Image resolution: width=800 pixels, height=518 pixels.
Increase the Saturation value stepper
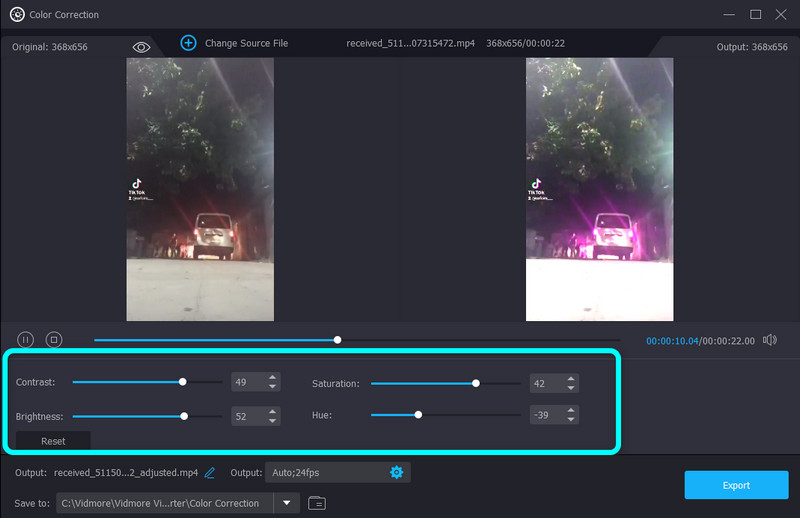coord(570,378)
